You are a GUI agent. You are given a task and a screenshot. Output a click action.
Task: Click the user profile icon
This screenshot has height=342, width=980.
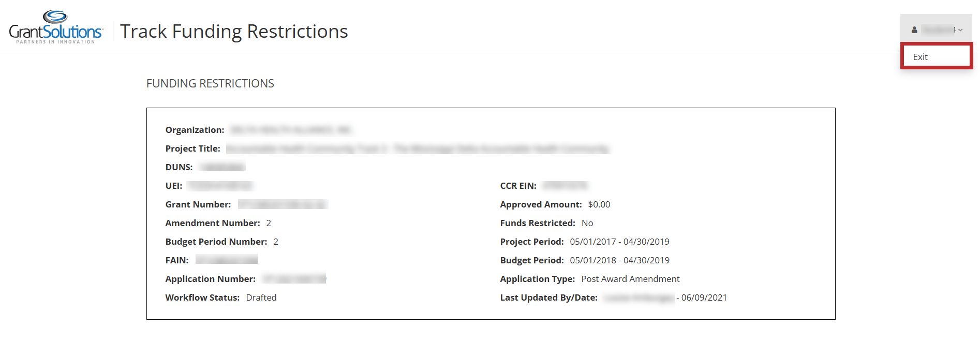coord(914,30)
